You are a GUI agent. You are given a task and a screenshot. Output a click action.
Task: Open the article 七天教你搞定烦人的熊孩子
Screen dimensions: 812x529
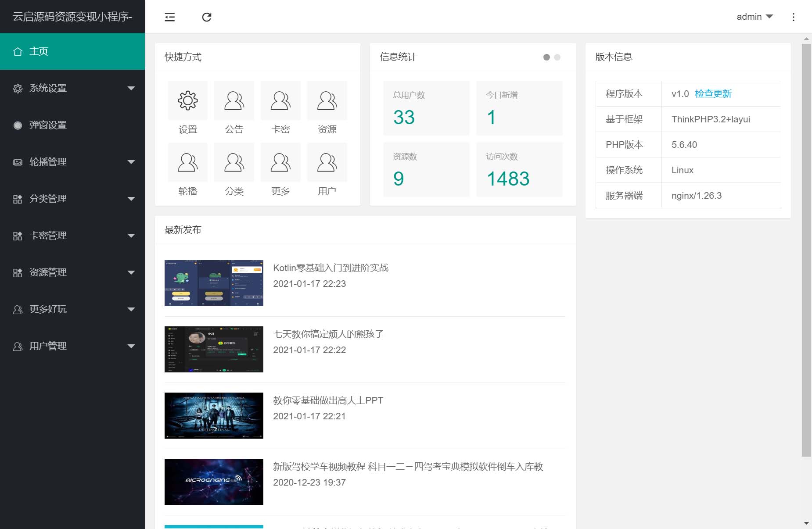pos(328,334)
